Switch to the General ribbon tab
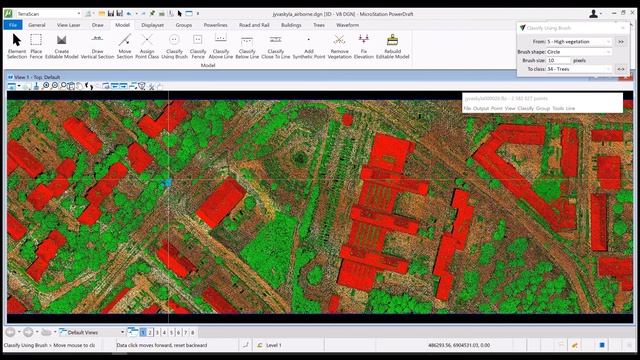The image size is (640, 360). point(37,25)
